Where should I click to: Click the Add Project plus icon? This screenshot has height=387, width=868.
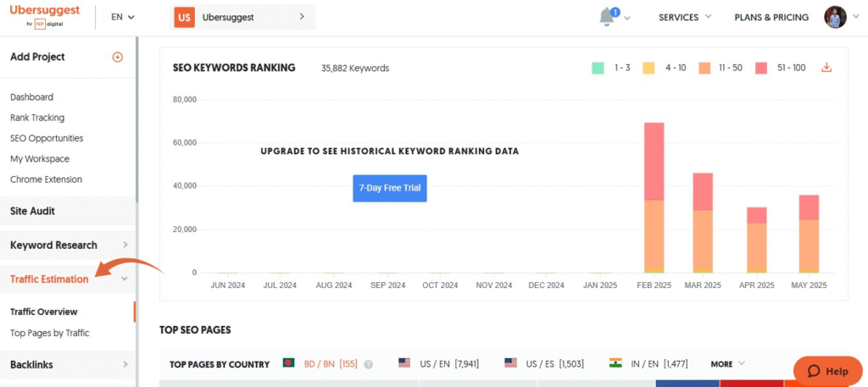[x=117, y=57]
